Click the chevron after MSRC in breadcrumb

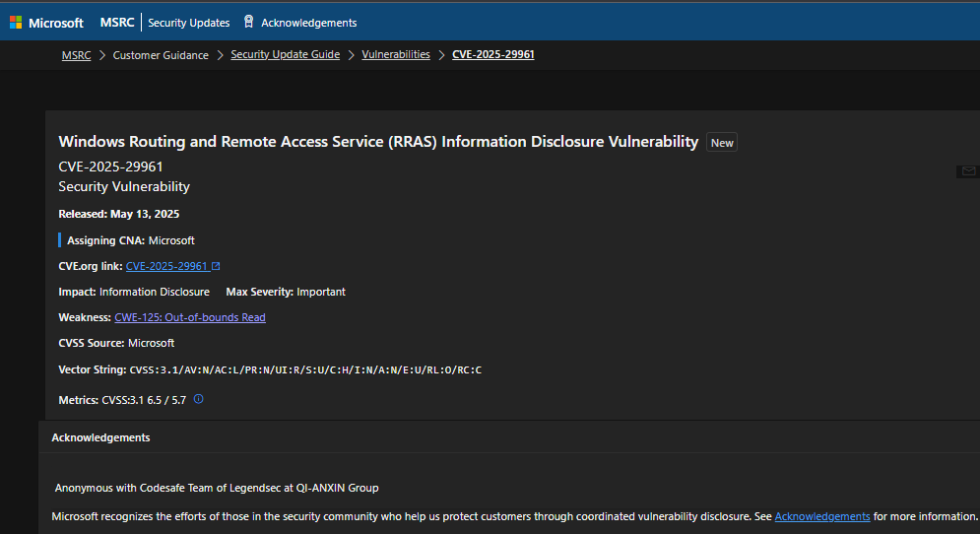tap(101, 55)
